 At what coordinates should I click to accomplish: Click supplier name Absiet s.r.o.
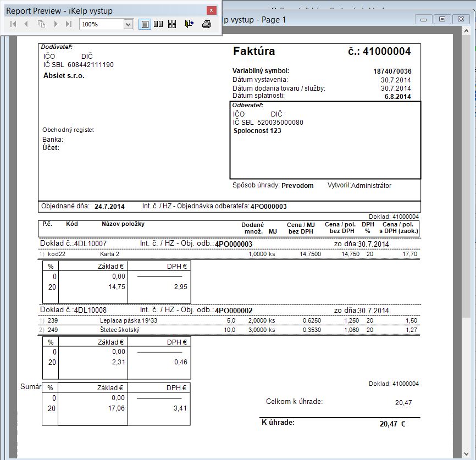click(64, 76)
